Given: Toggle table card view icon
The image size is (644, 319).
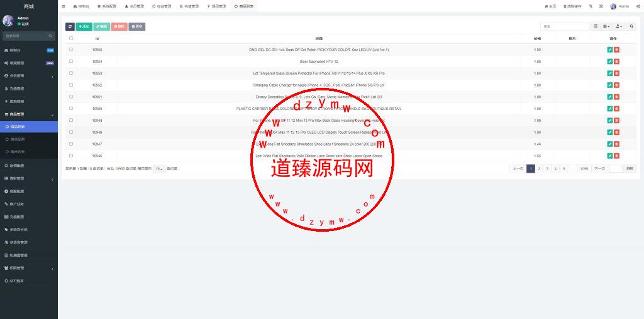Looking at the screenshot, I should pos(596,26).
